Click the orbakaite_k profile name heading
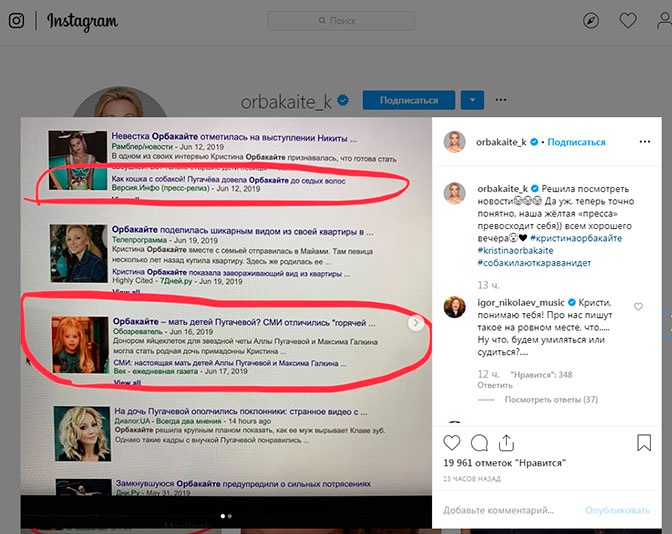The width and height of the screenshot is (672, 534). click(286, 102)
